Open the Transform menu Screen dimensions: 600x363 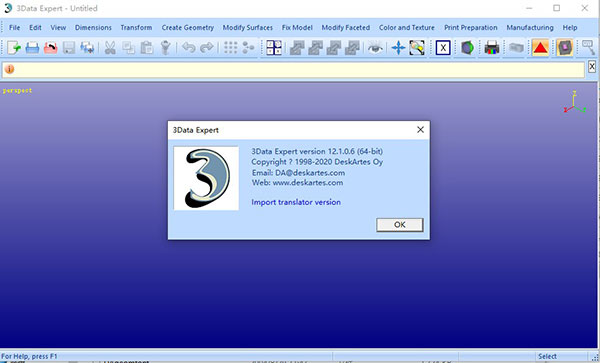tap(136, 28)
